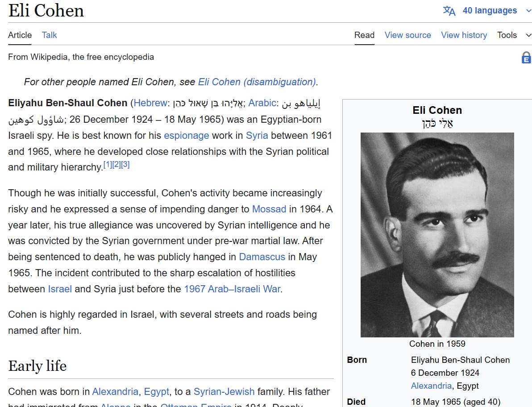
Task: Open citation reference [3]
Action: click(125, 165)
